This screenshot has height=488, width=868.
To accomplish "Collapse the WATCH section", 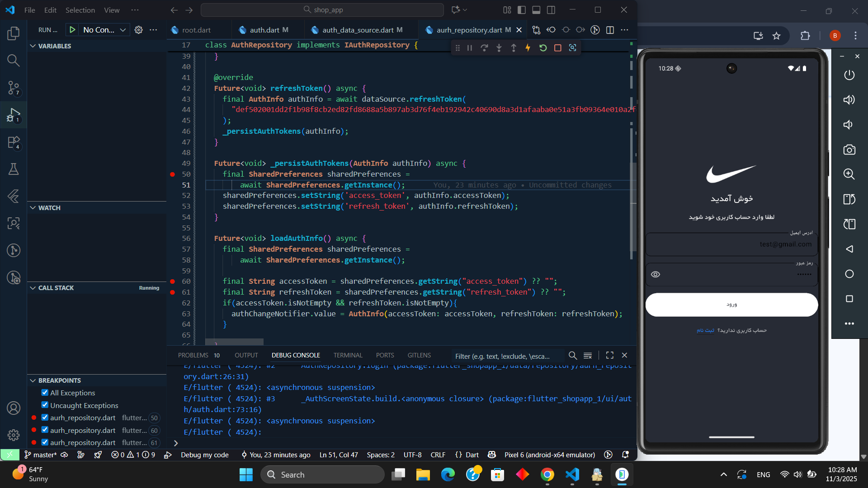I will coord(33,208).
